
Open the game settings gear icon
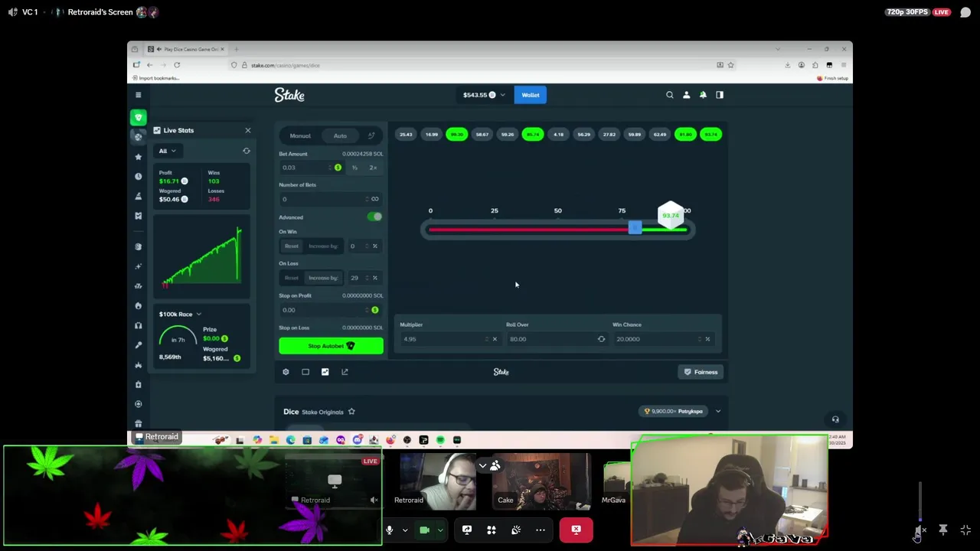(286, 372)
